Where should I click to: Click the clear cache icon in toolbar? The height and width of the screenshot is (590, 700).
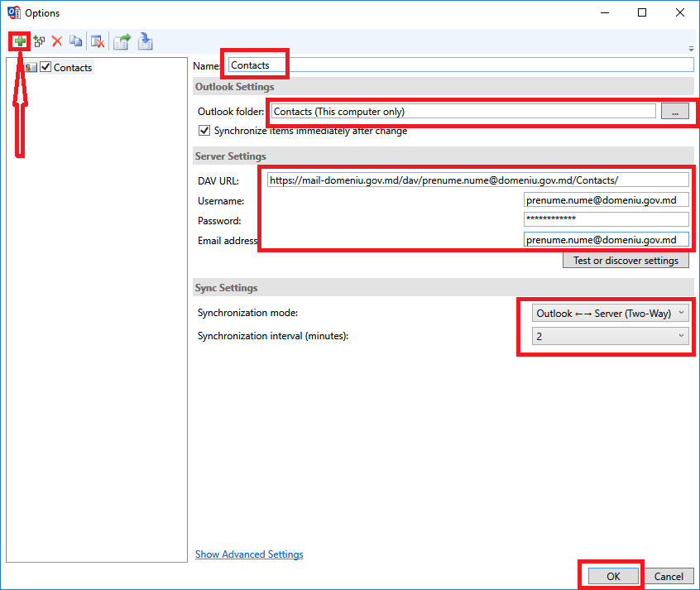[97, 41]
